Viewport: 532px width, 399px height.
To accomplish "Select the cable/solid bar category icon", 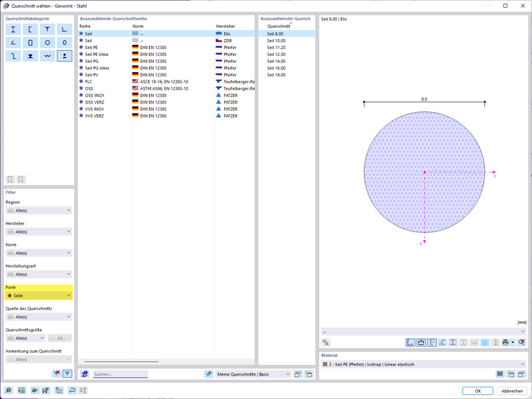I will 64,56.
